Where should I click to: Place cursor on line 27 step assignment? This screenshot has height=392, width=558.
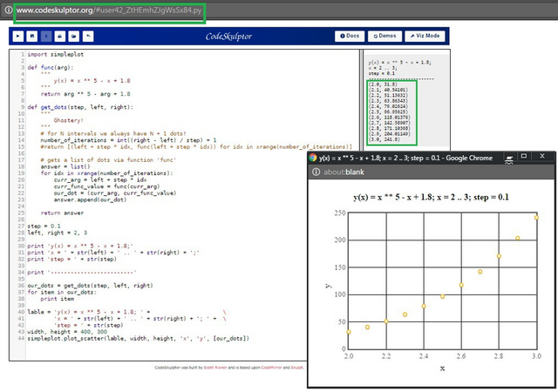44,226
